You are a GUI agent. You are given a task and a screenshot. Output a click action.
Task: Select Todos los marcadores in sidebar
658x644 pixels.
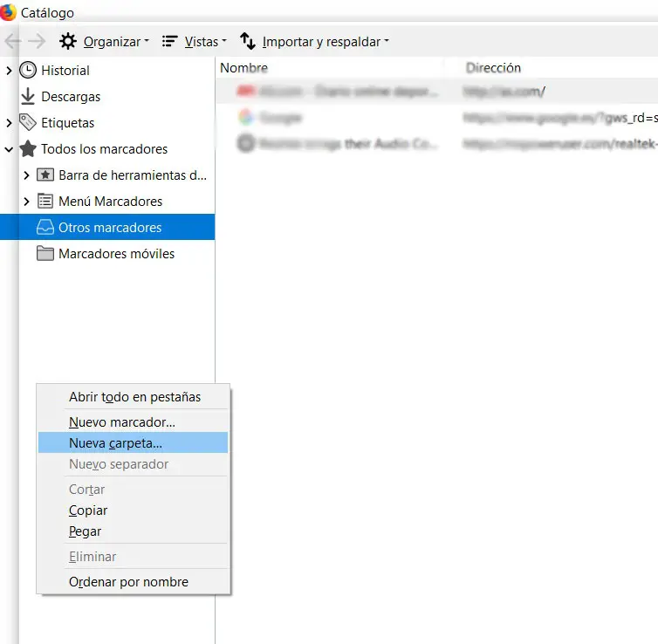(104, 149)
